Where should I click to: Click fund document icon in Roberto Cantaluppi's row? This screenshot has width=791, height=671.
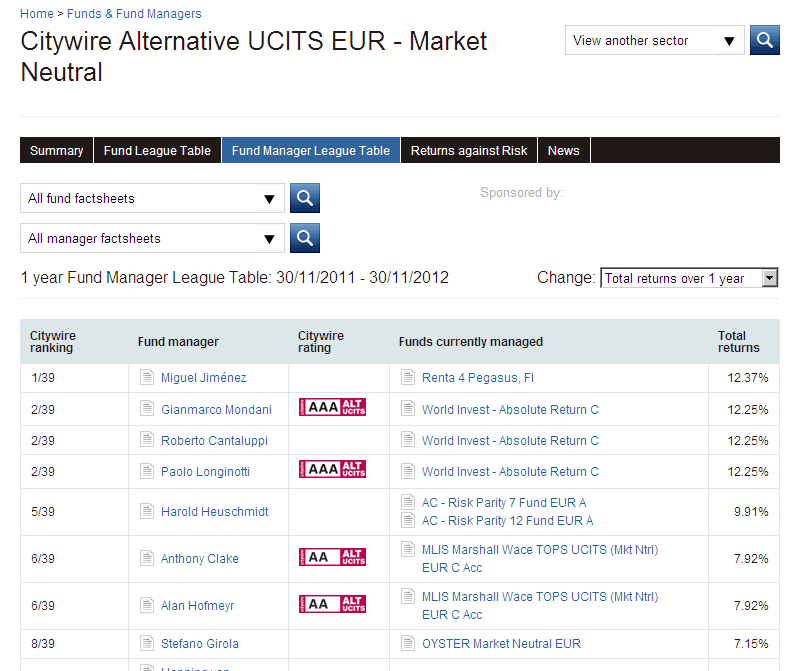[408, 440]
